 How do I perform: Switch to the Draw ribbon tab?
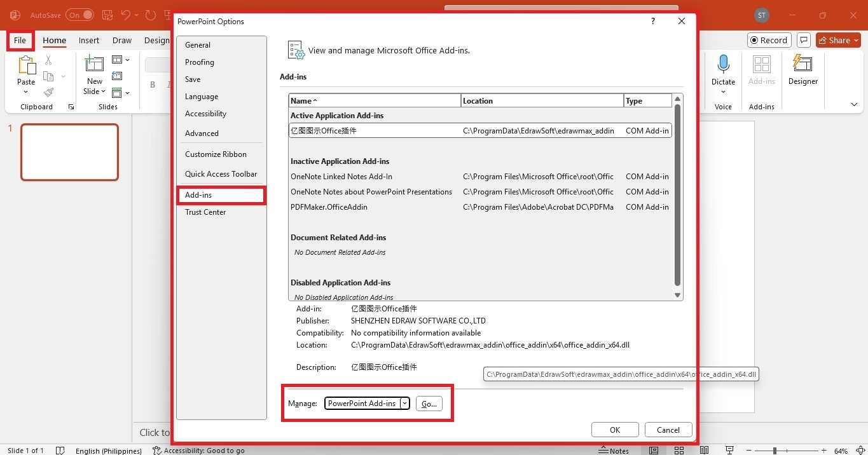(x=122, y=40)
